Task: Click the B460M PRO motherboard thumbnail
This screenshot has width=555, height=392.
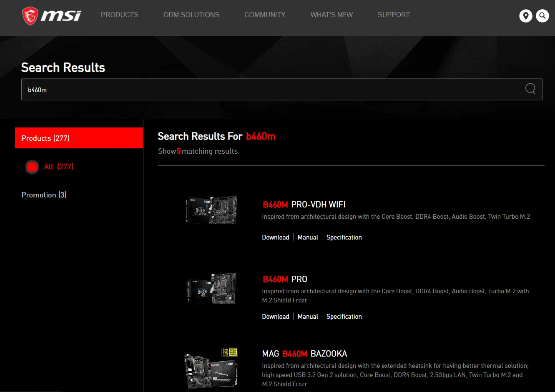Action: click(x=211, y=289)
